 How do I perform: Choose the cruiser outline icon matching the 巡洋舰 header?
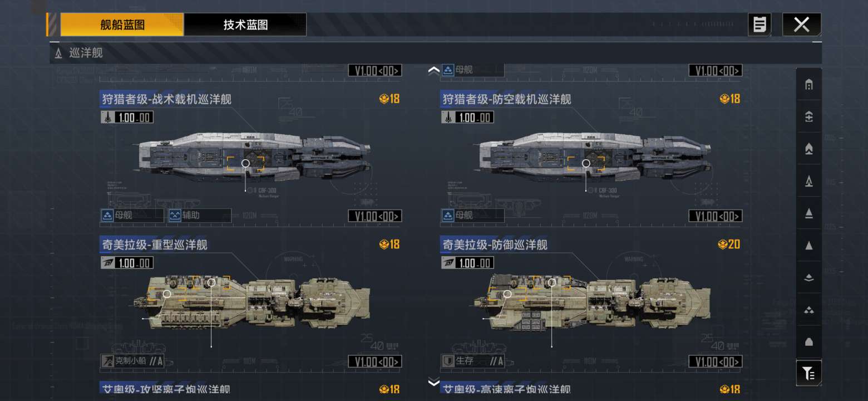809,181
